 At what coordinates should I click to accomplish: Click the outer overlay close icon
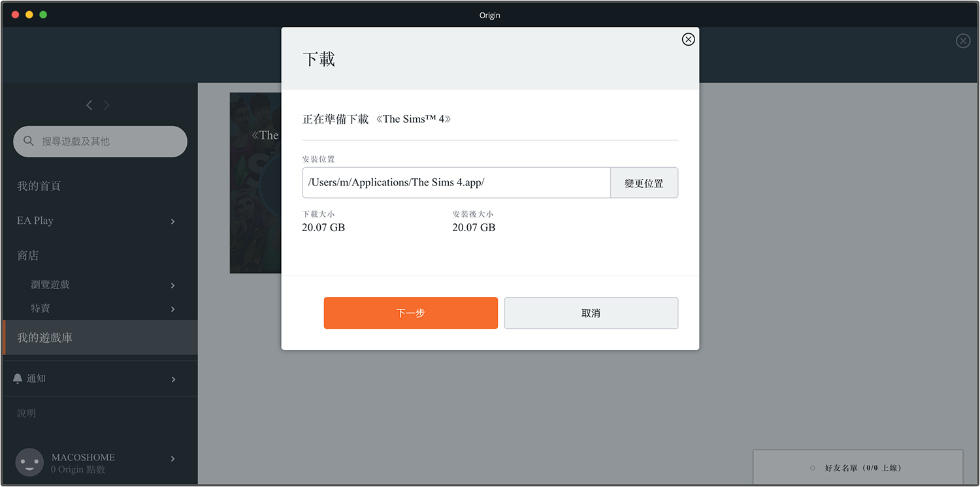962,41
